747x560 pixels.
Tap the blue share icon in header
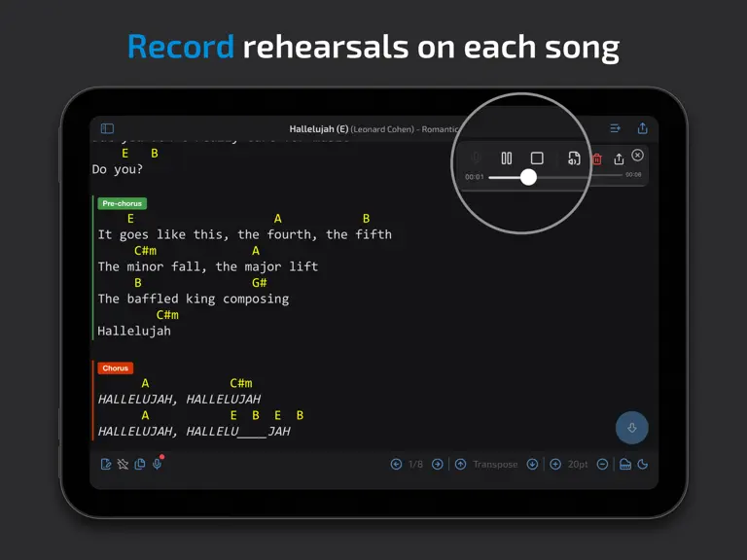tap(642, 128)
